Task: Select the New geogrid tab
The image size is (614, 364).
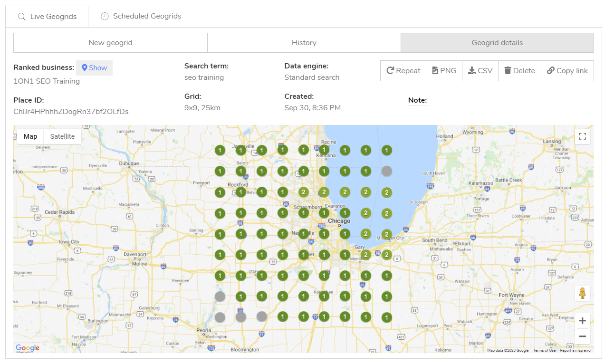Action: click(110, 43)
